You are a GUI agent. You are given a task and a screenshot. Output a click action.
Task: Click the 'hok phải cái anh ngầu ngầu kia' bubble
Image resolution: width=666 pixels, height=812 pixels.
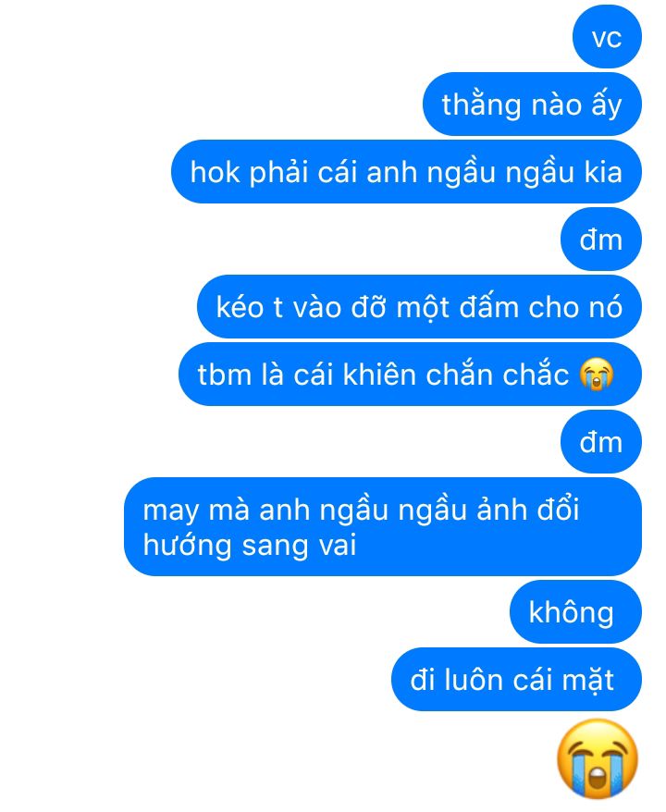[x=406, y=172]
